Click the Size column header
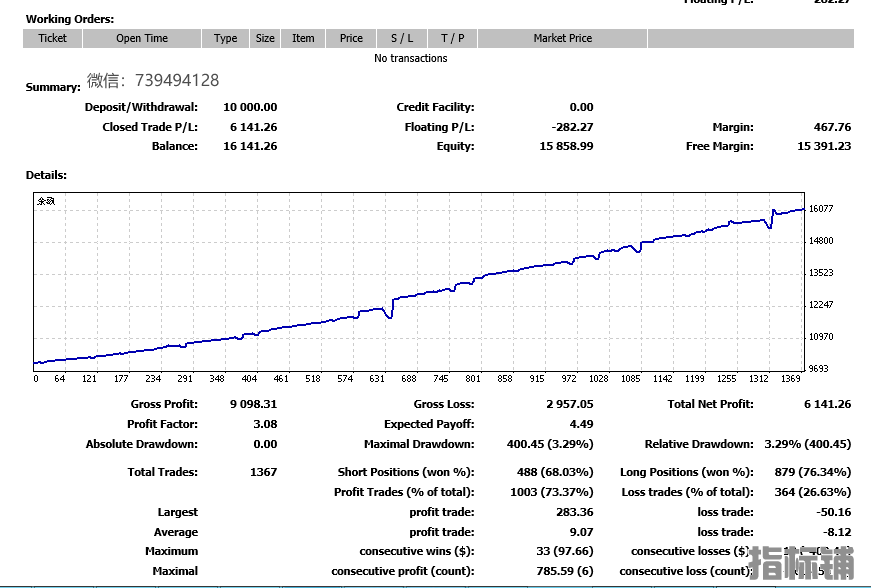Screen dimensions: 871x588 [x=265, y=38]
